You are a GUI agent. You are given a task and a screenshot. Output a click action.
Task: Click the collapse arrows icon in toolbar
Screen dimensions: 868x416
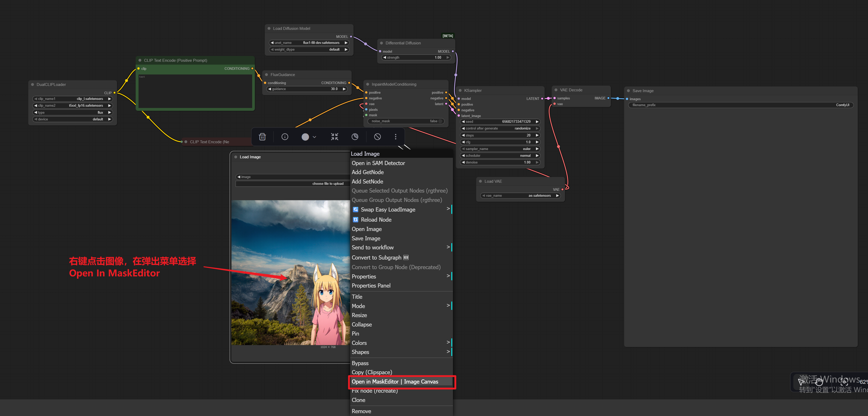tap(334, 137)
